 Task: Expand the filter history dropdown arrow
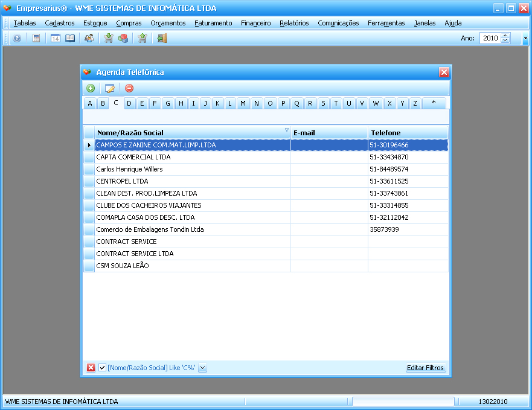202,368
